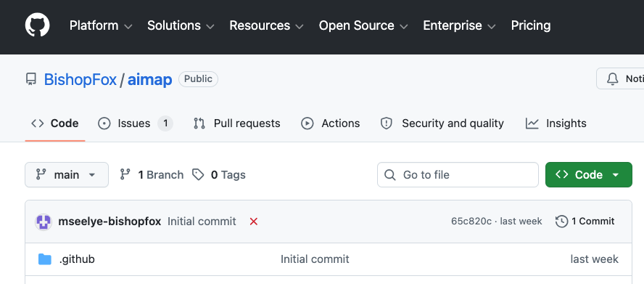Open the Pull requests tab
644x284 pixels.
(x=237, y=123)
